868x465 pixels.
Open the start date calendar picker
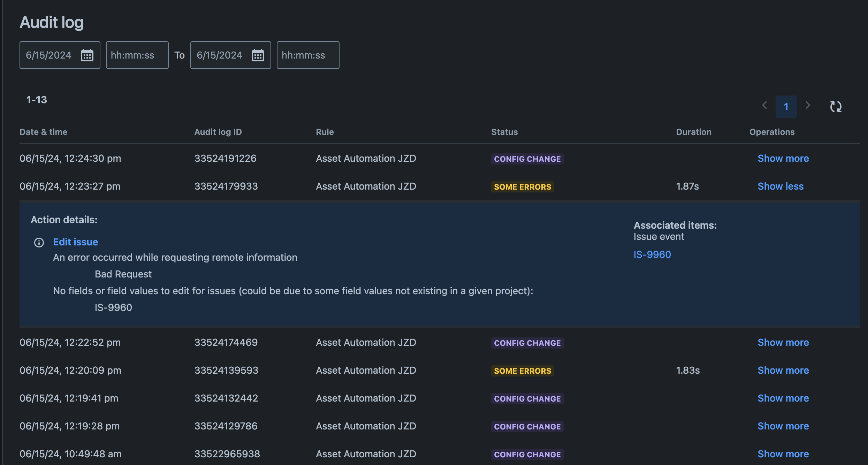[x=88, y=55]
